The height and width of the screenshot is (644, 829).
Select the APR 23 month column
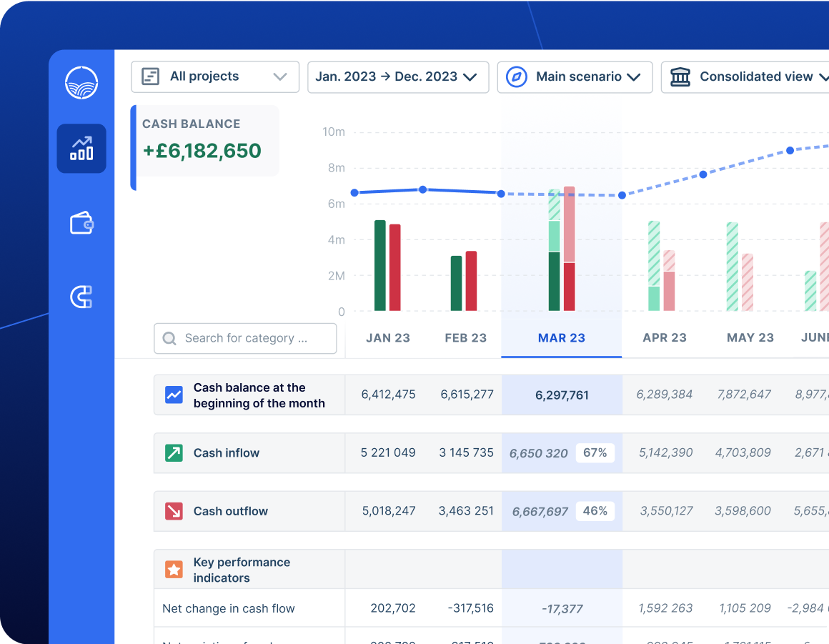[x=664, y=338]
